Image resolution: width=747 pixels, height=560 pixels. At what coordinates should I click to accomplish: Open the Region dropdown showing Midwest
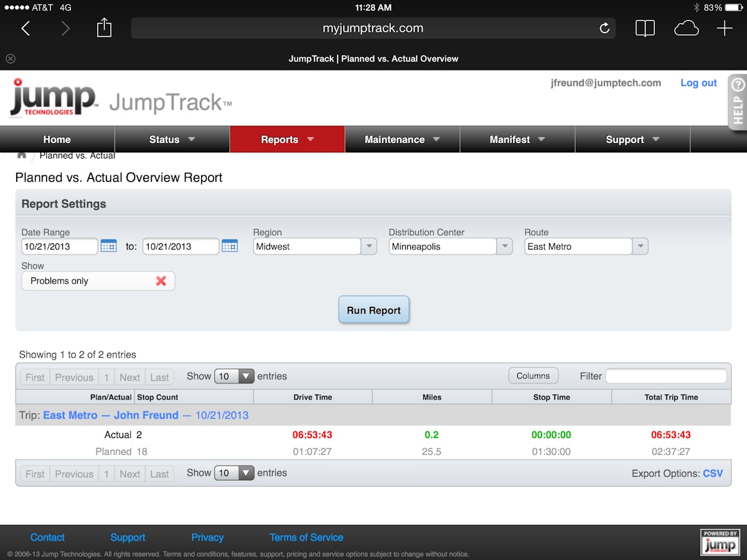tap(369, 246)
